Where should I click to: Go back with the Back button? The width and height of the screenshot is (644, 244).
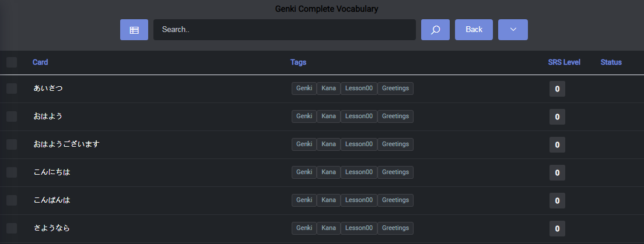tap(474, 30)
